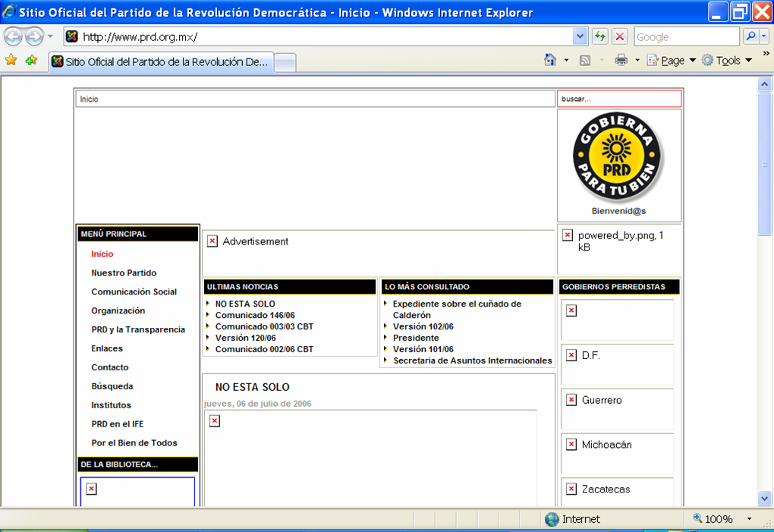Open Secretaria de Asuntos Internacionales link

(x=473, y=360)
